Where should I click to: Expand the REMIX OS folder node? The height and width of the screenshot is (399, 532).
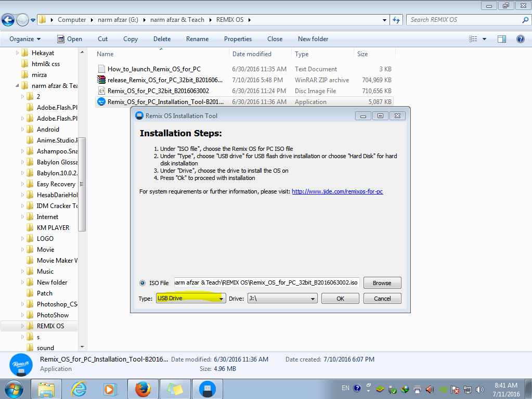point(23,326)
